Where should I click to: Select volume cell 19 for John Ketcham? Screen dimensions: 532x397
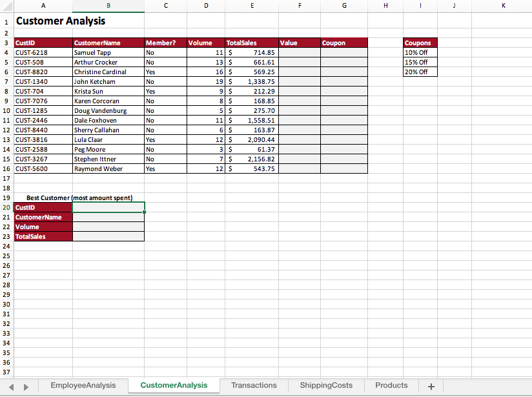click(x=206, y=81)
